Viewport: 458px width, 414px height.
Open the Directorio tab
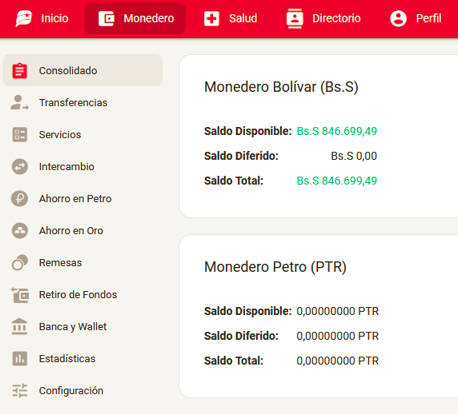click(323, 18)
